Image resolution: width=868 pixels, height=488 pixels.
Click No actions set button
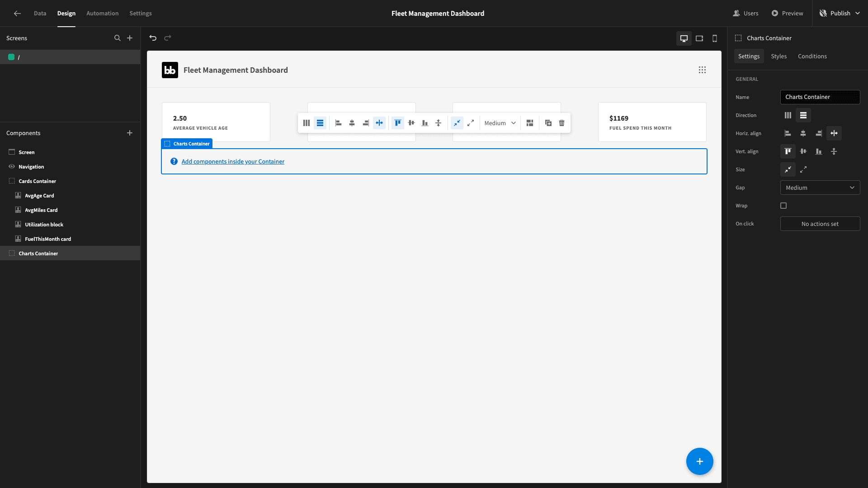tap(820, 224)
